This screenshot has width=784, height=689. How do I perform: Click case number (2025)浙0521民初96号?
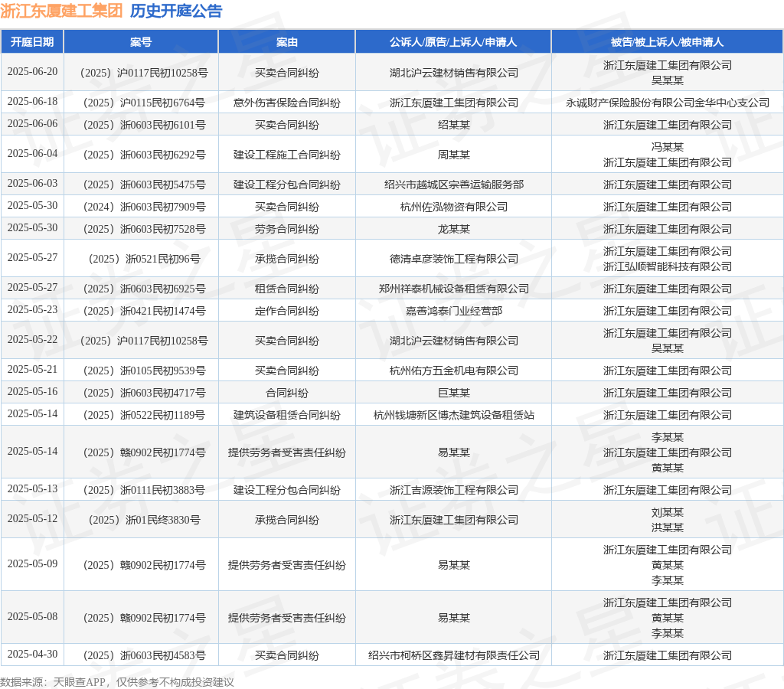(x=144, y=259)
